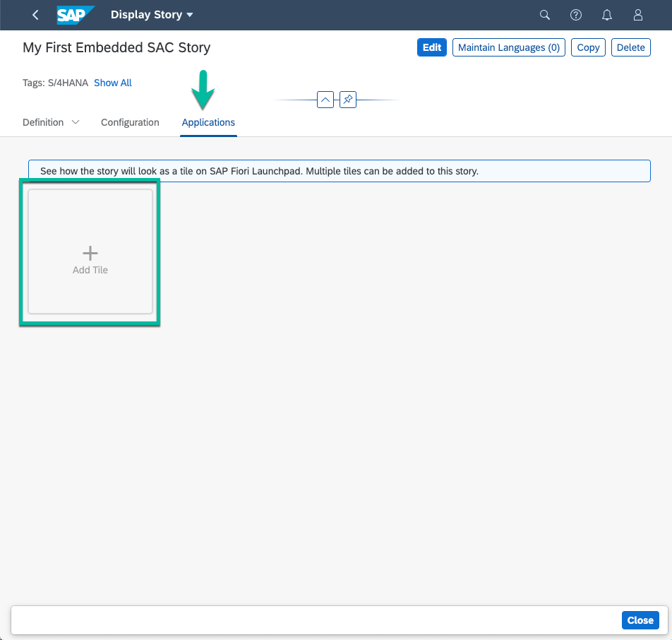Click the Tags: S/4HANA text

pos(55,83)
